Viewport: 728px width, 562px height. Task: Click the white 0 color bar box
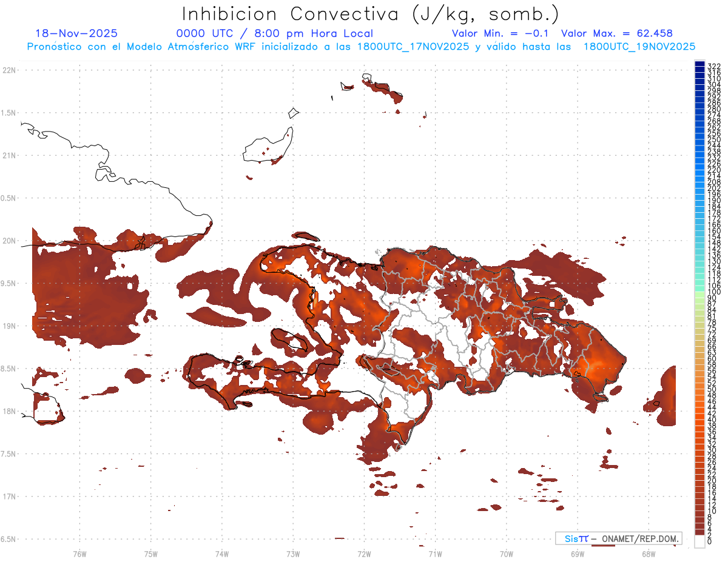(x=699, y=541)
